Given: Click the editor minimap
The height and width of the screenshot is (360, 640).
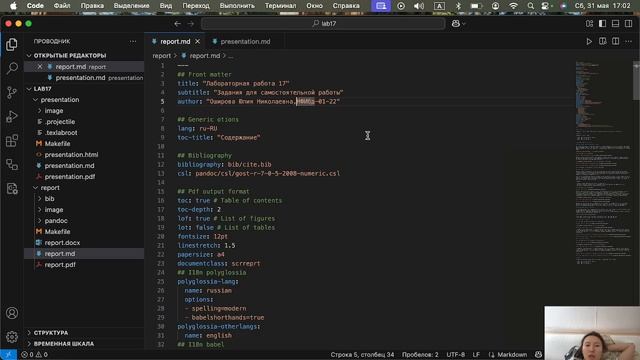Looking at the screenshot, I should pyautogui.click(x=603, y=163).
